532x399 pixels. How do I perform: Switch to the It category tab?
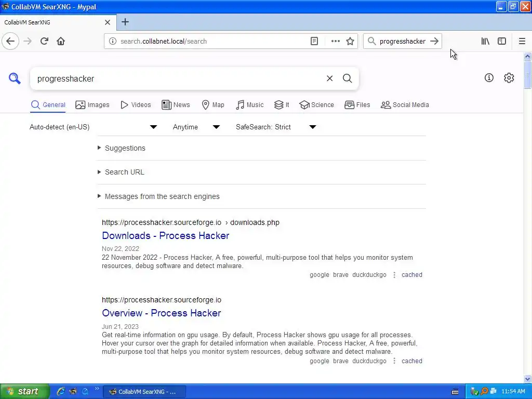coord(282,105)
